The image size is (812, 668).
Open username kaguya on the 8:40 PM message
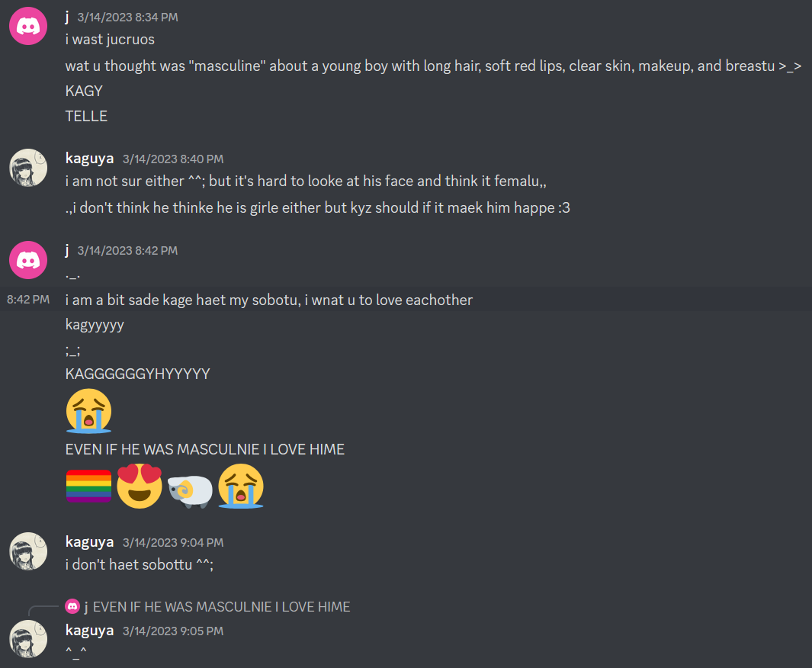click(90, 159)
